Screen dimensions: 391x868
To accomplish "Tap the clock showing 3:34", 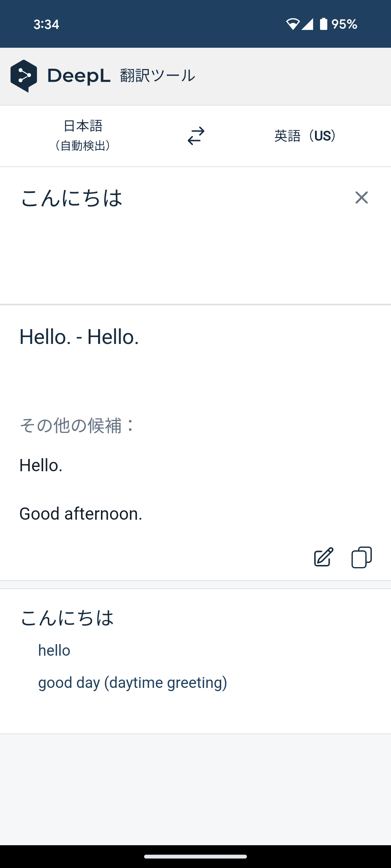I will pos(46,24).
